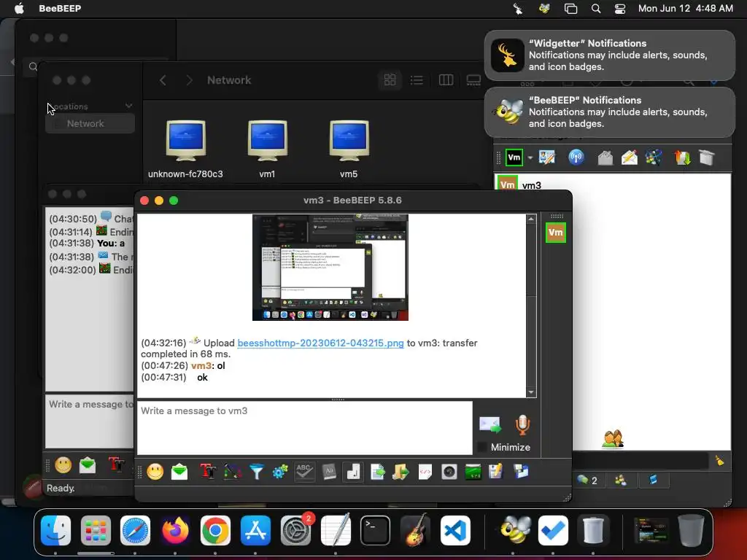Open the status dropdown arrow next to Vm button
The width and height of the screenshot is (747, 560).
coord(530,158)
